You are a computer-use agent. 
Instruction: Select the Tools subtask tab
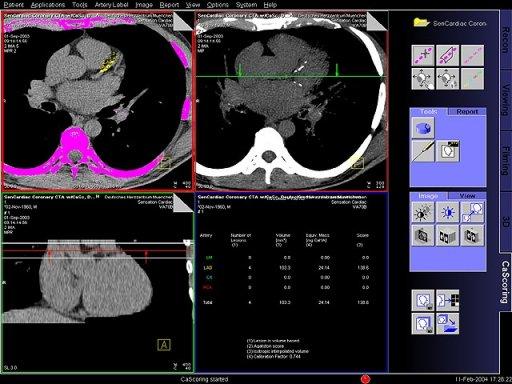tap(428, 112)
